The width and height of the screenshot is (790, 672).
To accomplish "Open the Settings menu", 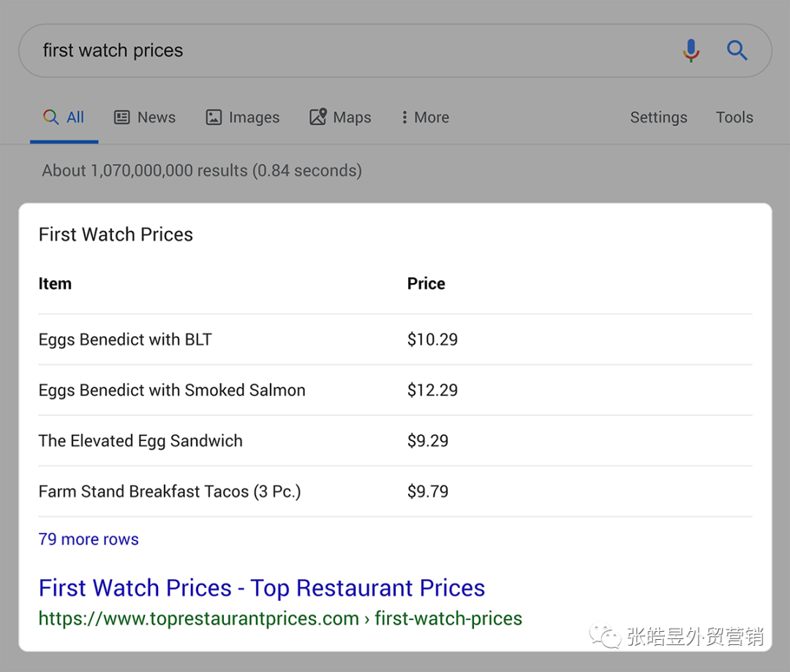I will click(x=658, y=118).
